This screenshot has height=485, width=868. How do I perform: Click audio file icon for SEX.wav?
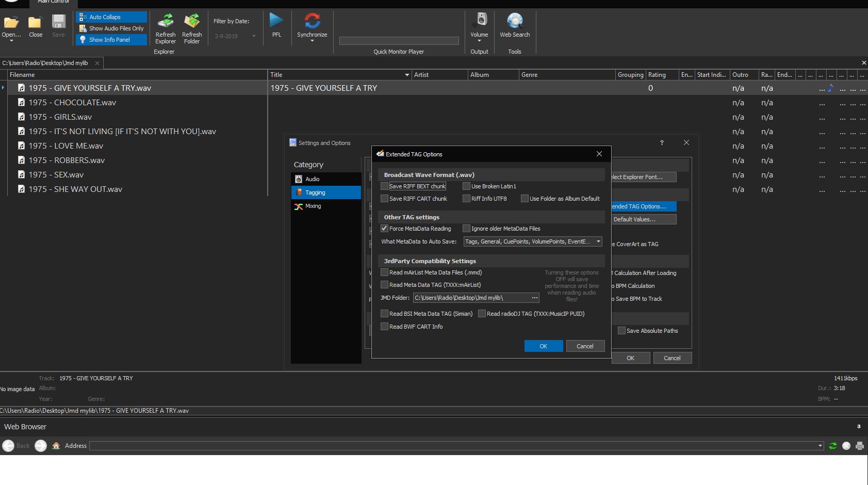point(21,174)
